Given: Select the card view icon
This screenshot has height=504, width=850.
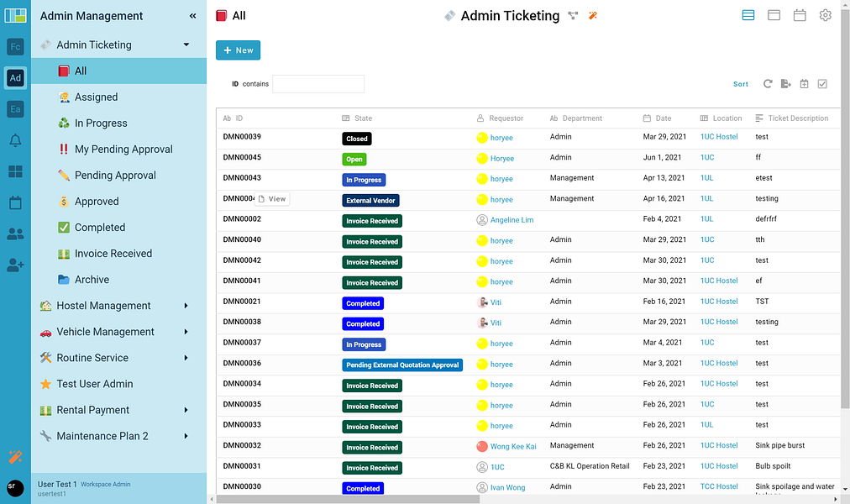Looking at the screenshot, I should click(774, 15).
